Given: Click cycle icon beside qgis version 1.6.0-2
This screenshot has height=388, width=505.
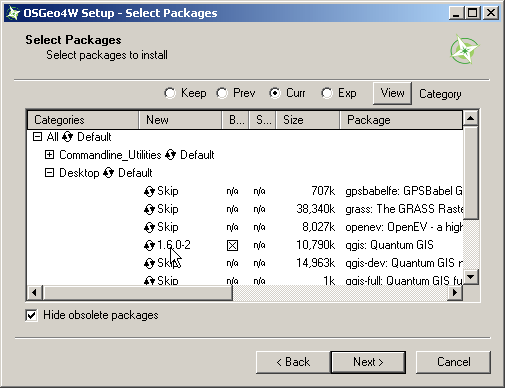Looking at the screenshot, I should tap(149, 246).
